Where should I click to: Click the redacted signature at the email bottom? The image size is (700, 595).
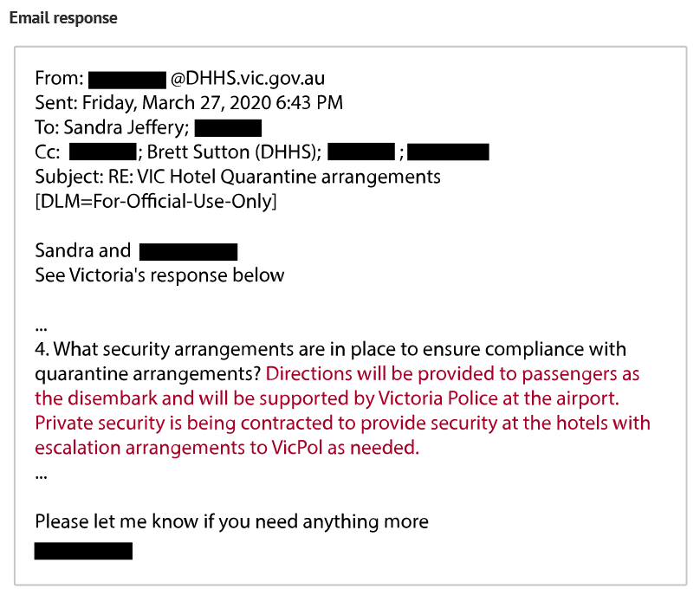point(83,551)
